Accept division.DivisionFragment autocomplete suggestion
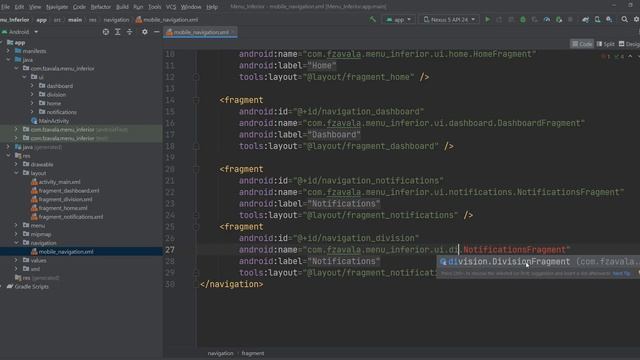The width and height of the screenshot is (640, 360). tap(538, 262)
